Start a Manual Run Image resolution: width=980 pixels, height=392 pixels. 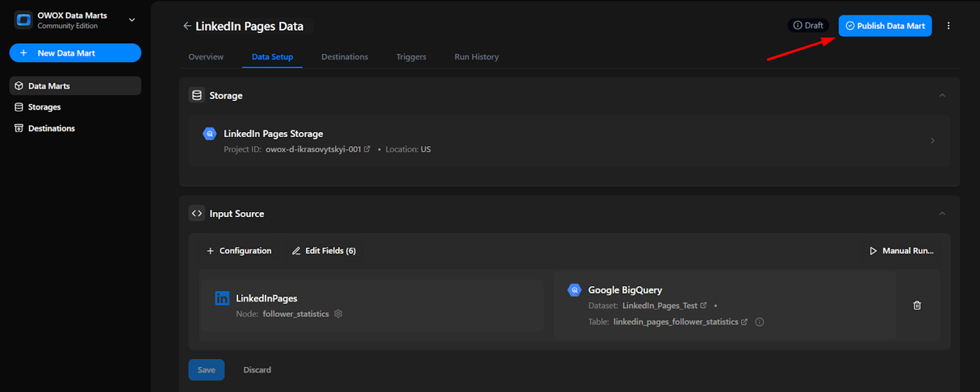point(902,251)
